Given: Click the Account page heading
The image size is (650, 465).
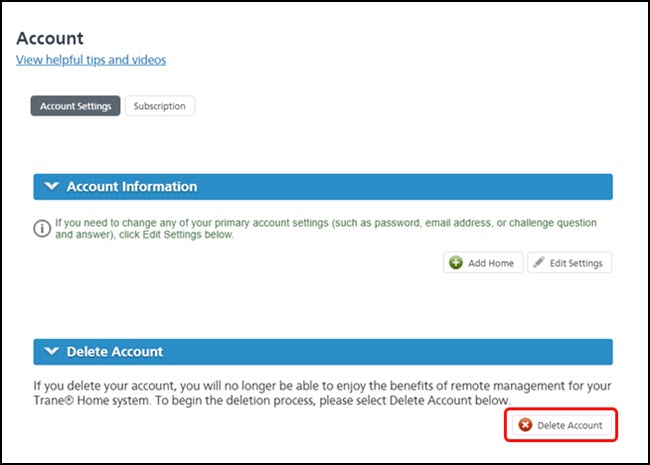Looking at the screenshot, I should tap(50, 38).
